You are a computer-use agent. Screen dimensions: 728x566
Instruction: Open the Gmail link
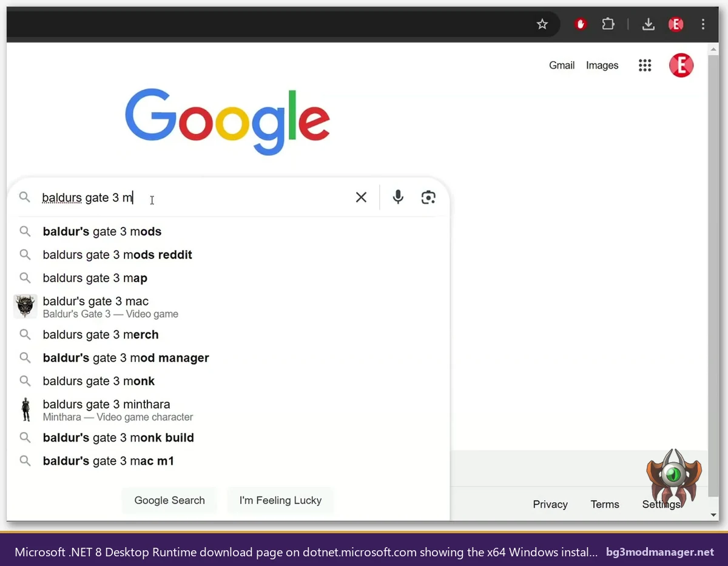pyautogui.click(x=562, y=66)
